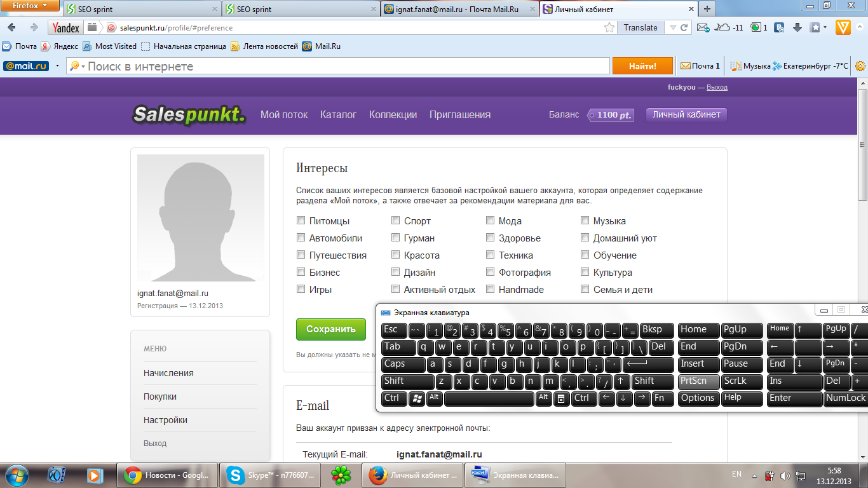Open Skype from the taskbar
This screenshot has width=868, height=488.
click(x=269, y=475)
